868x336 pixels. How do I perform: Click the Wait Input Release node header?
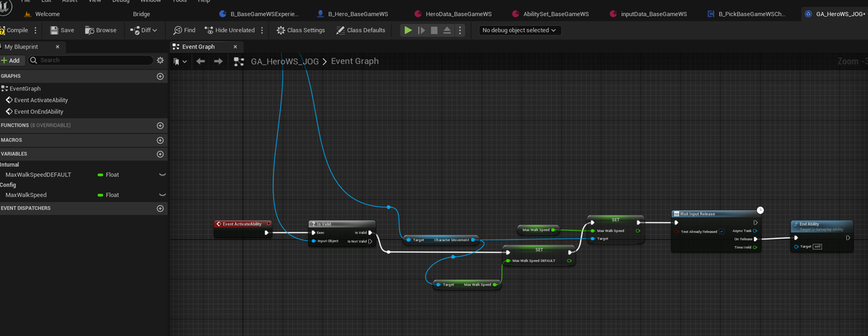point(715,214)
